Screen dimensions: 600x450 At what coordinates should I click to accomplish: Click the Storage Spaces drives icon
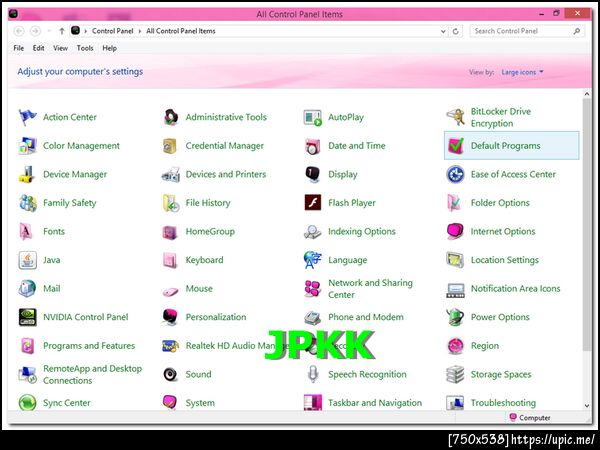click(x=455, y=374)
